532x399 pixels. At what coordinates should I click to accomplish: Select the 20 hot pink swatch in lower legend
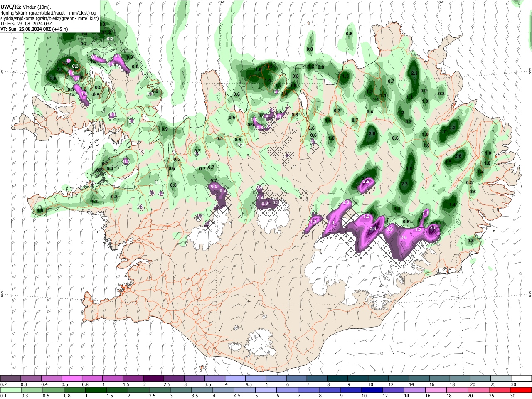478,390
